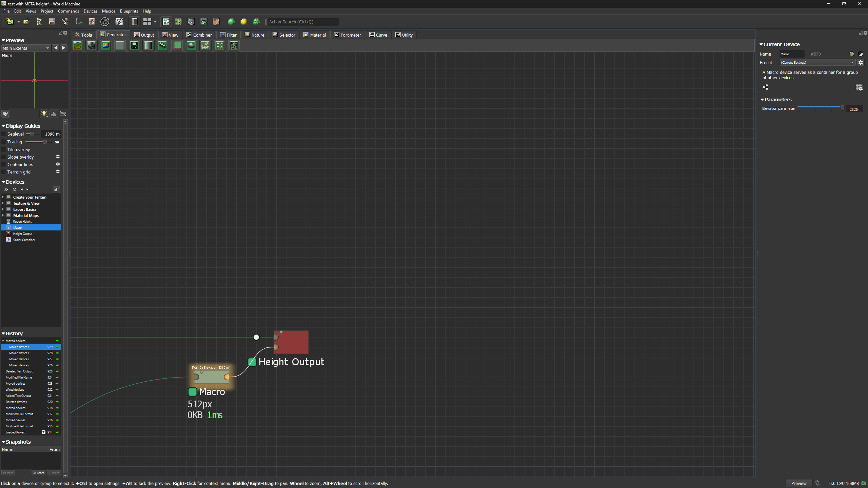Click the Save file toolbar icon
868x488 pixels.
[x=52, y=22]
